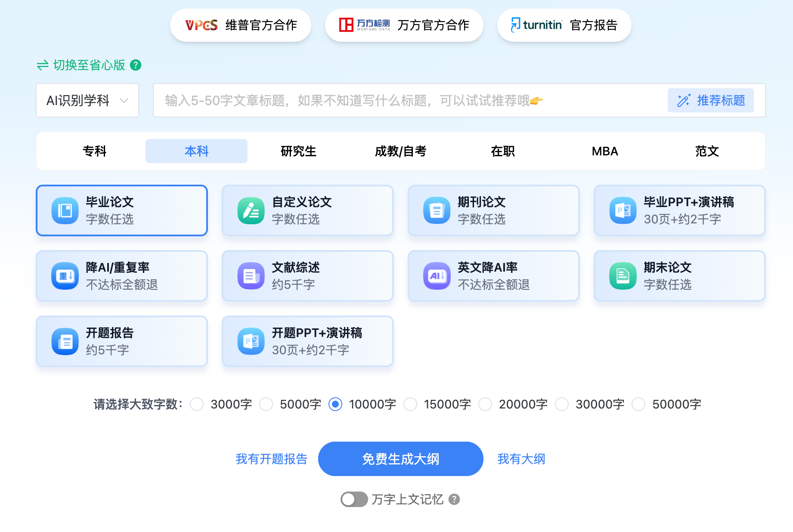Click the 切换至省心版 link text

tap(89, 65)
